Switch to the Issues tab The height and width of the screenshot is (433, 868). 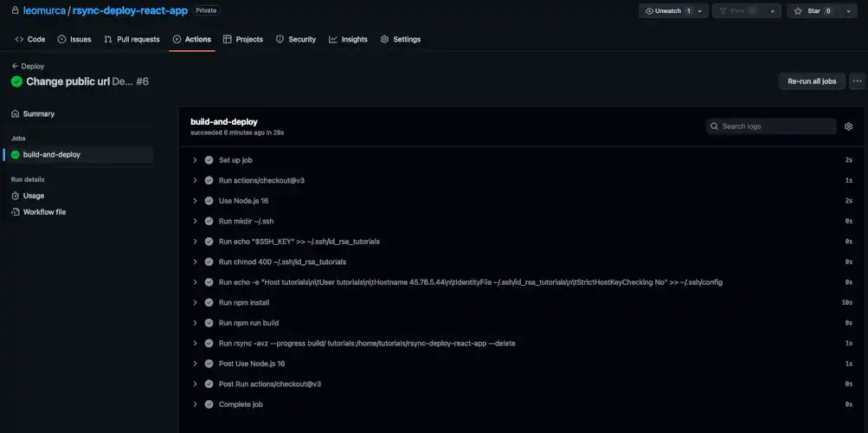(74, 39)
